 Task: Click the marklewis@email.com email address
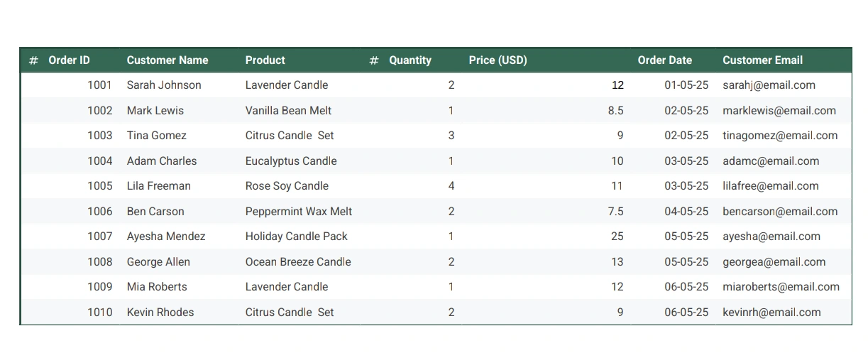(x=779, y=111)
